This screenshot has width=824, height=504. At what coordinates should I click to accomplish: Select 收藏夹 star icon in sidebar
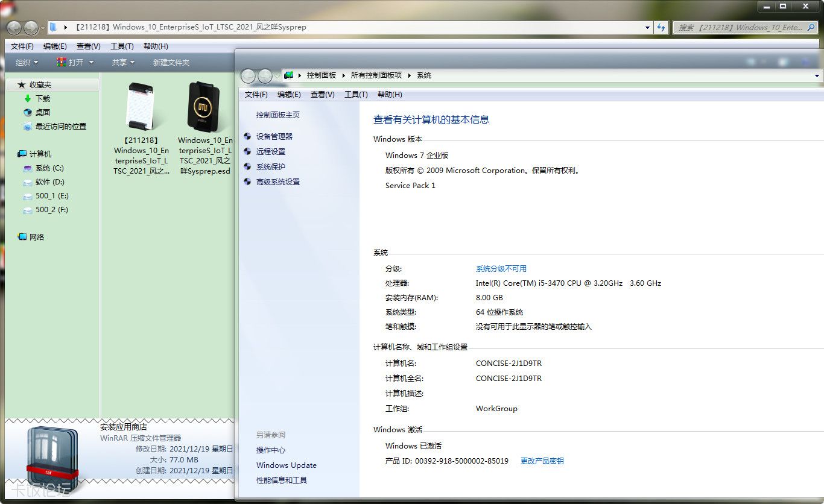(x=22, y=85)
